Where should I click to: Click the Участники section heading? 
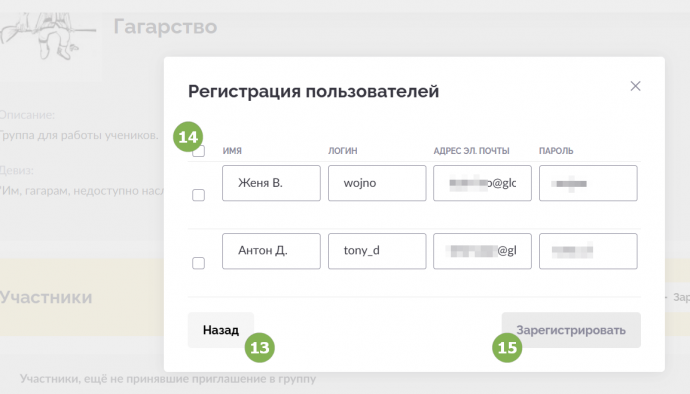point(46,297)
